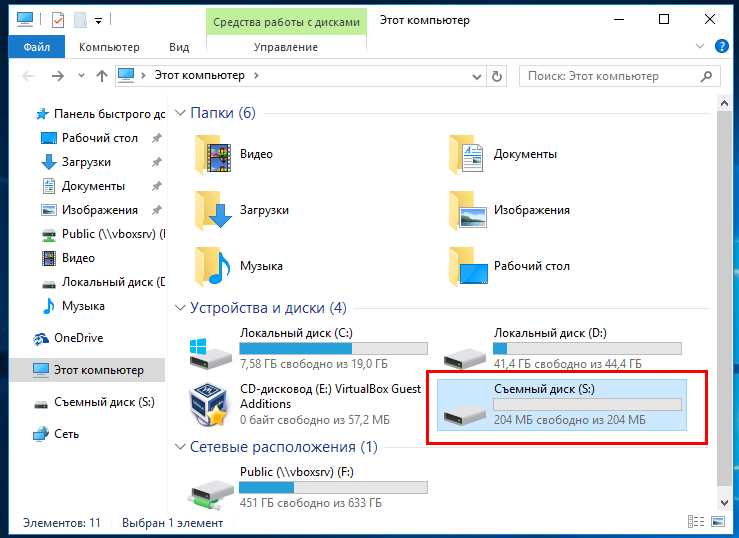Collapse the Папки (6) group
Viewport: 739px width, 538px height.
[180, 113]
